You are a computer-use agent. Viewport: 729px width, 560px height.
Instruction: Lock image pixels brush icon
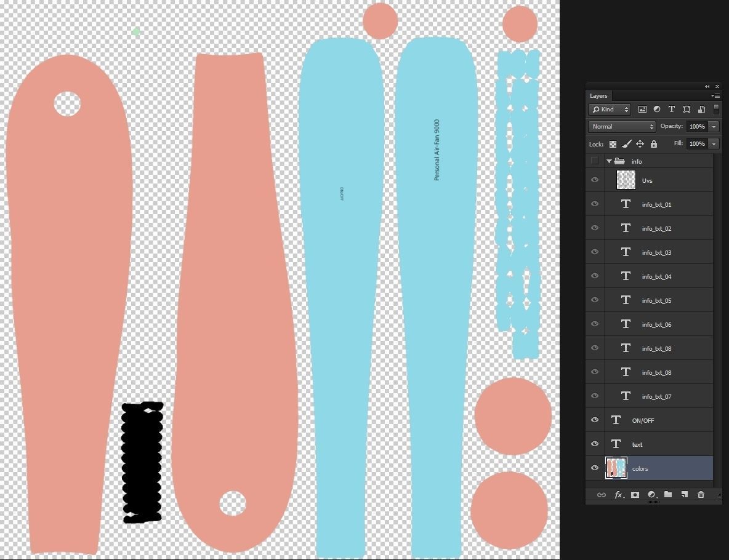click(626, 144)
